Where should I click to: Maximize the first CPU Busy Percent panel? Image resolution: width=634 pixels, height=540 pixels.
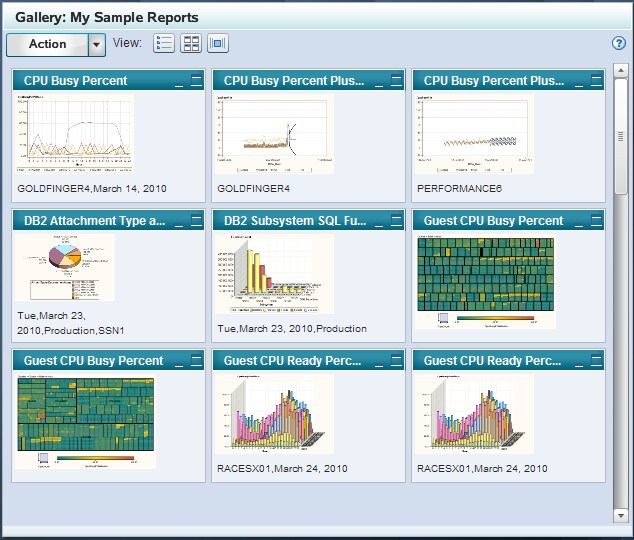[196, 81]
